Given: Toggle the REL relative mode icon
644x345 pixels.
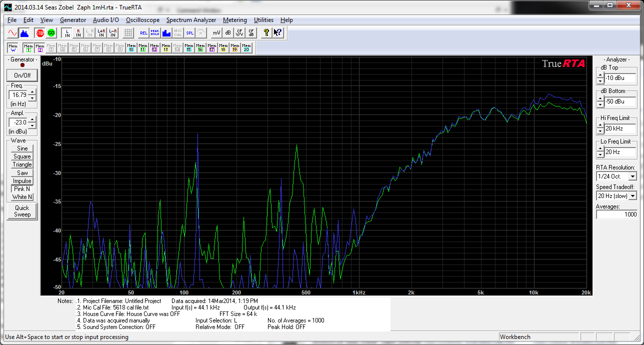Looking at the screenshot, I should click(143, 33).
